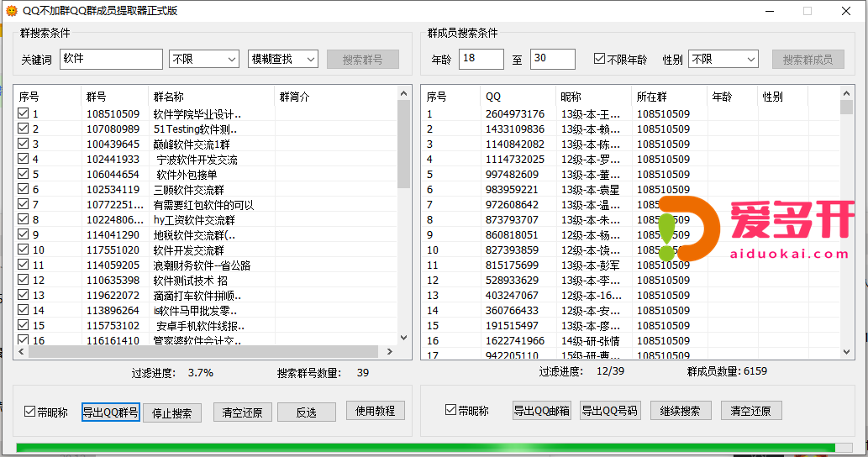Toggle checkbox for group 106044654

24,174
